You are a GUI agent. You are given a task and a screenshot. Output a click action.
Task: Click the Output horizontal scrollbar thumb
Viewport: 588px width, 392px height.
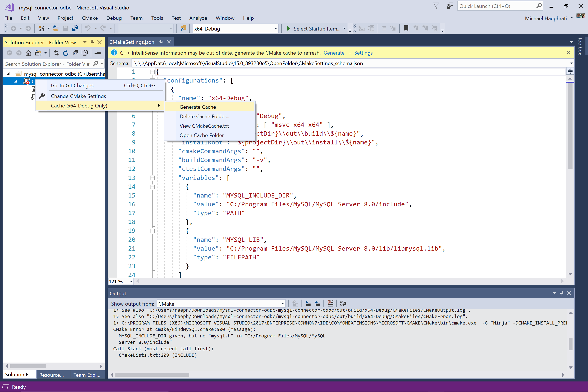[x=152, y=375]
